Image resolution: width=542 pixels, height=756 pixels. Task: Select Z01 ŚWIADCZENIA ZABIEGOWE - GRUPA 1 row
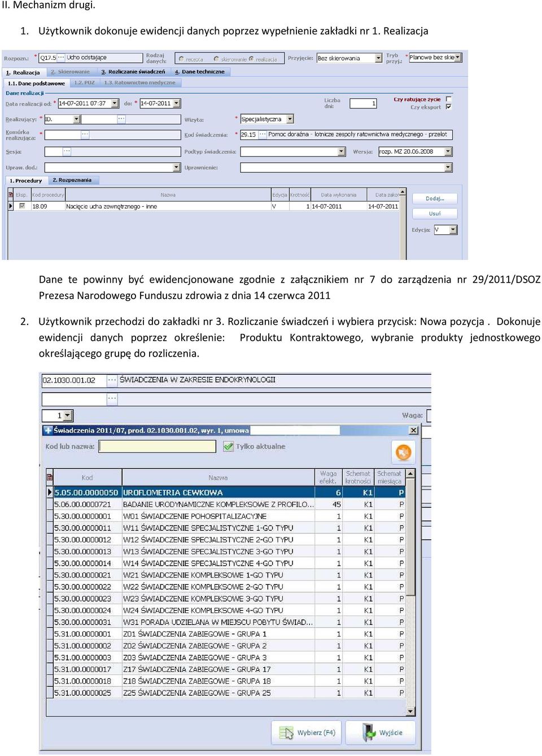pos(226,634)
